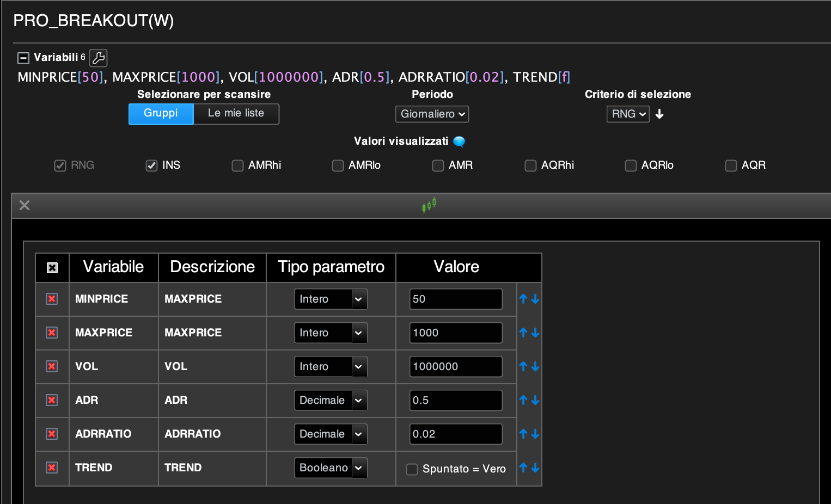The image size is (831, 504).
Task: Tick the Spuntato = Vero checkbox for TREND
Action: (x=412, y=469)
